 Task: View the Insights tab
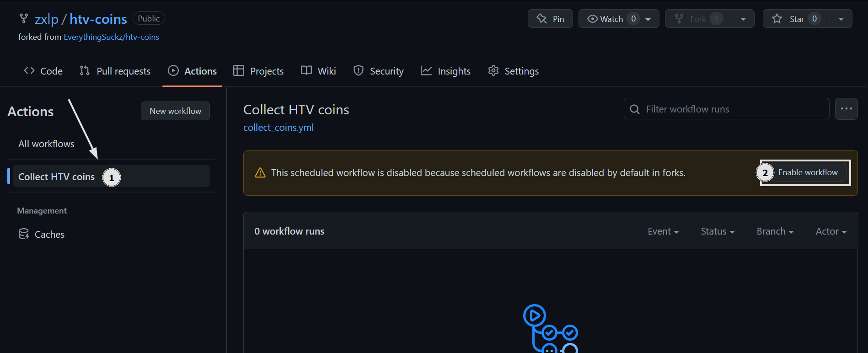click(445, 71)
